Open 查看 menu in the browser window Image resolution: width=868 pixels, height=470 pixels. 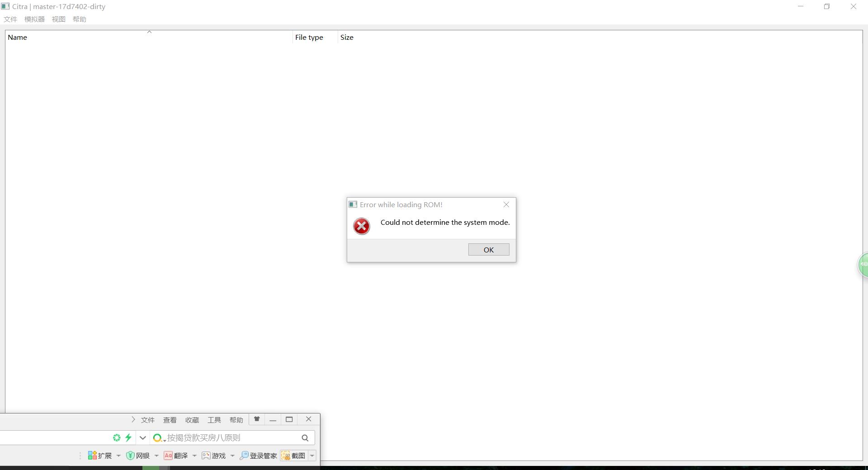coord(170,420)
